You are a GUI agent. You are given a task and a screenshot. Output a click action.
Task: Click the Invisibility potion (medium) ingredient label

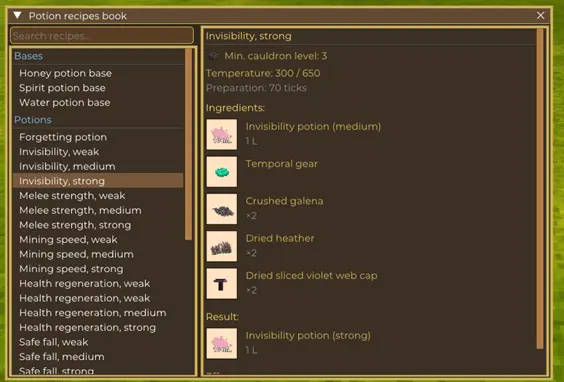click(x=313, y=127)
